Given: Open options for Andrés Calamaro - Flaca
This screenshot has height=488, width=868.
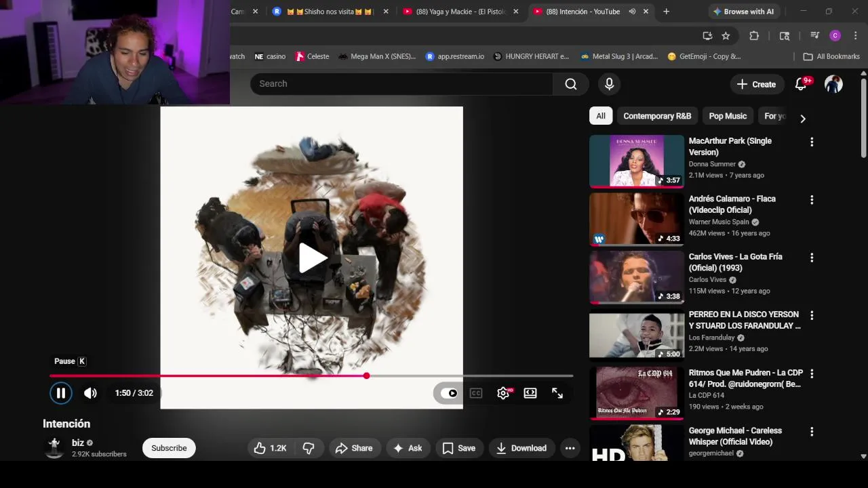Looking at the screenshot, I should (812, 200).
